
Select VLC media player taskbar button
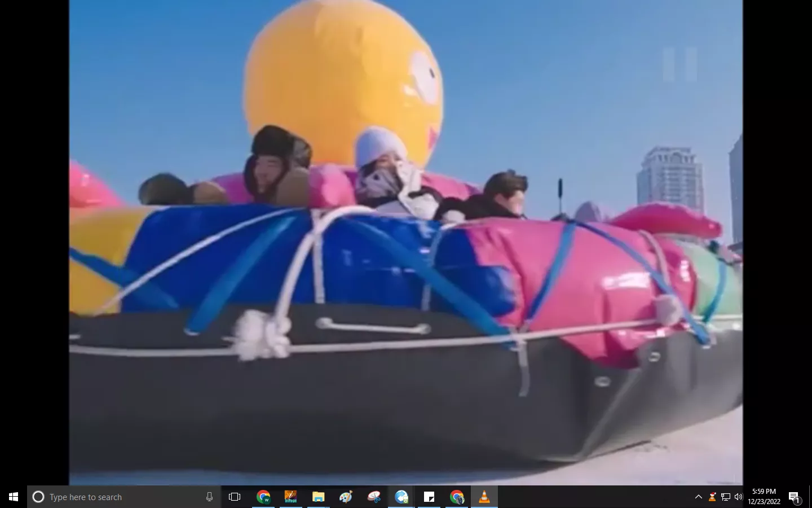484,497
